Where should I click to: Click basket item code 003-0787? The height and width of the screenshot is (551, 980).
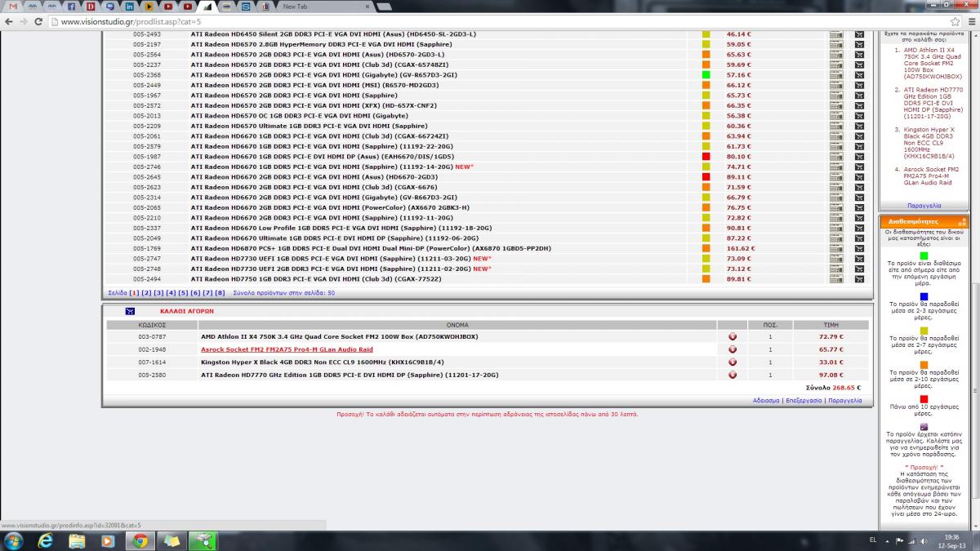coord(152,336)
